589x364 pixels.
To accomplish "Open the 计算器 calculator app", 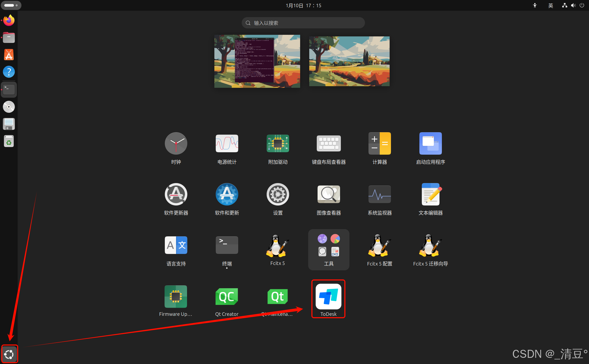I will 379,144.
